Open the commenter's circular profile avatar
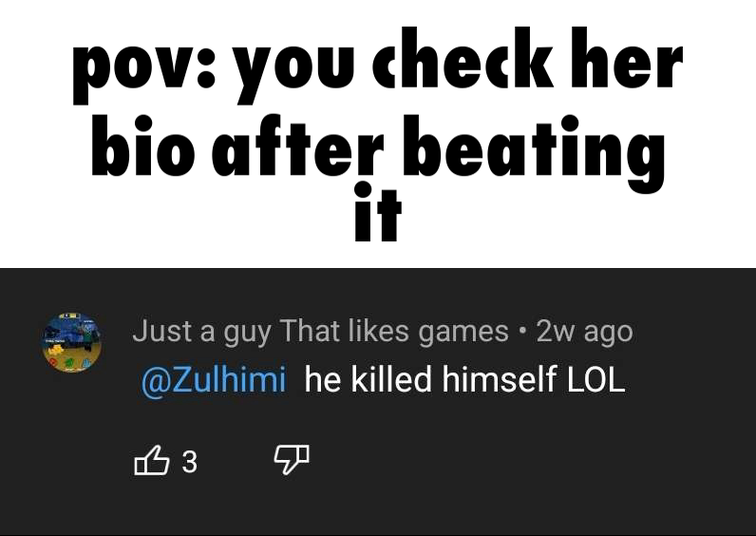This screenshot has height=536, width=756. (x=71, y=342)
